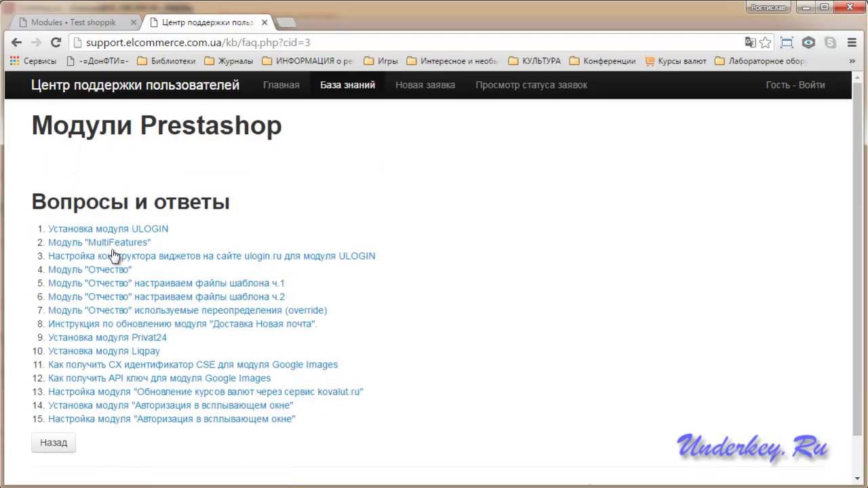
Task: Click the address bar URL field
Action: point(407,42)
